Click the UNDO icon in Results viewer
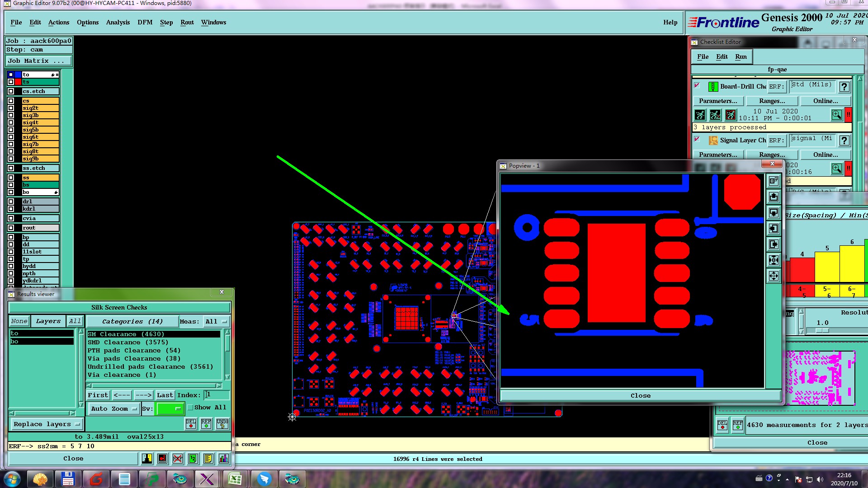The height and width of the screenshot is (488, 868). click(222, 424)
